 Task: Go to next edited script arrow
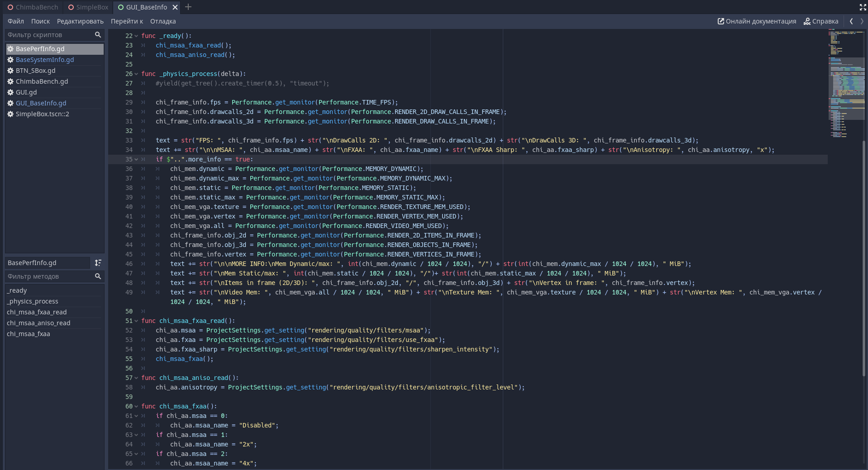tap(862, 21)
